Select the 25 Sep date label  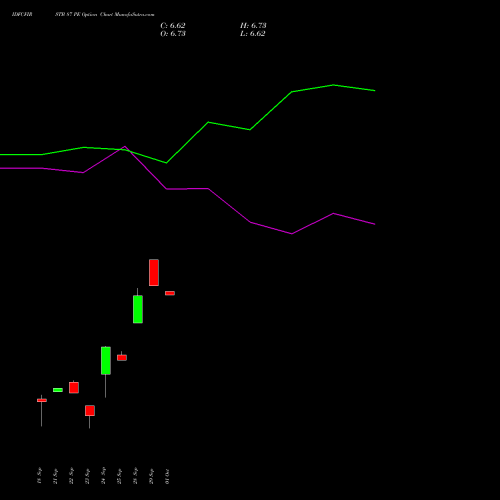tap(119, 476)
